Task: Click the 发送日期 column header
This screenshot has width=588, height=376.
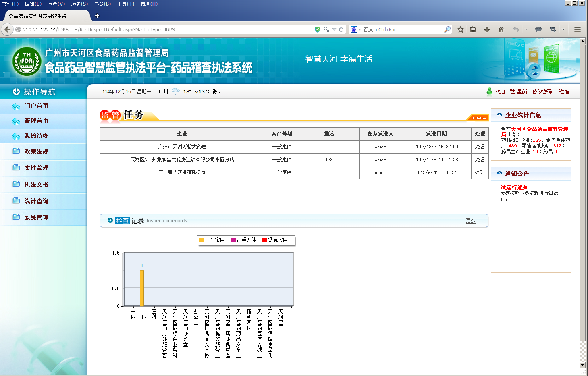Action: pos(436,134)
